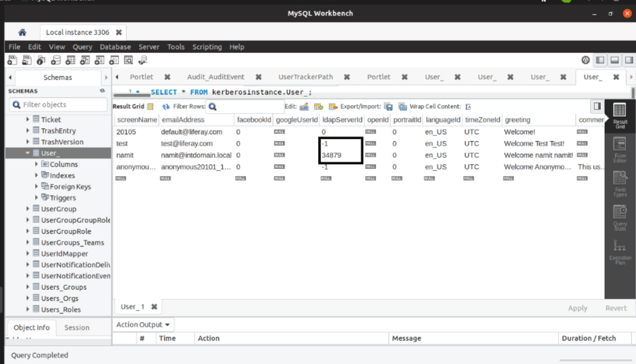Click the Revert button
This screenshot has width=636, height=364.
click(x=616, y=308)
